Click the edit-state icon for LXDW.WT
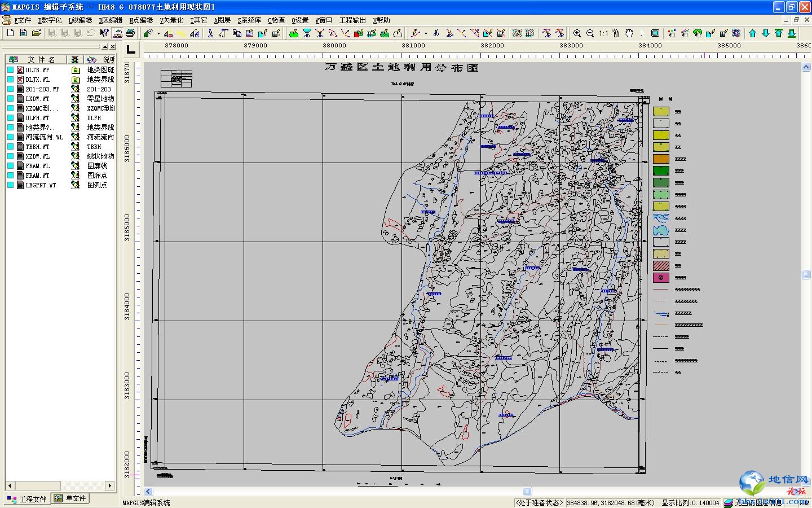The width and height of the screenshot is (812, 508). pos(76,99)
